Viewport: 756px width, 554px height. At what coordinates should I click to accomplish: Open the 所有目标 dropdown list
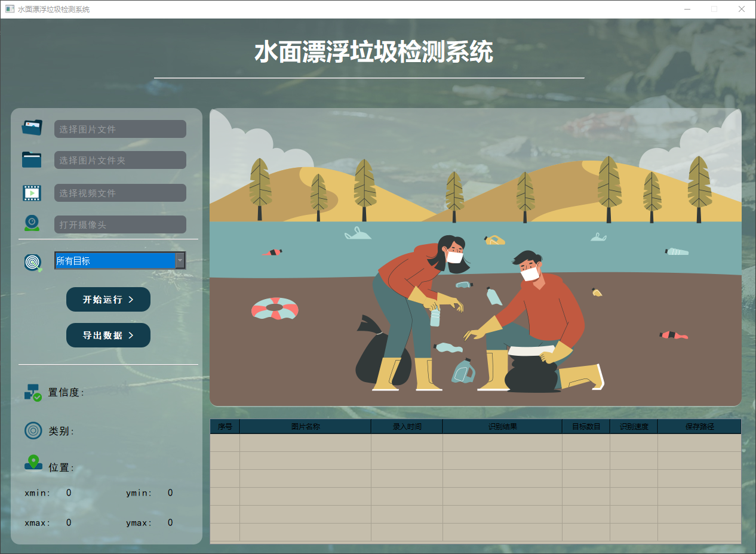(120, 260)
